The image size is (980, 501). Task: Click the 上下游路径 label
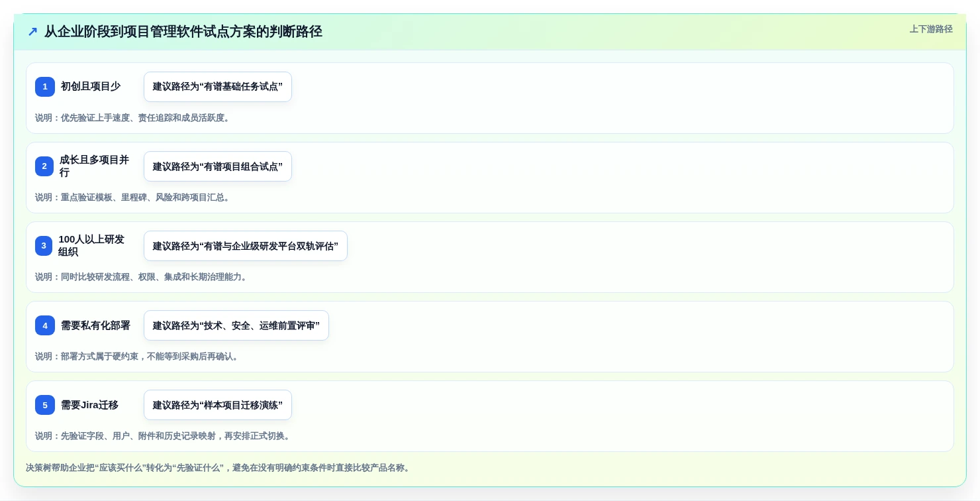click(x=931, y=29)
